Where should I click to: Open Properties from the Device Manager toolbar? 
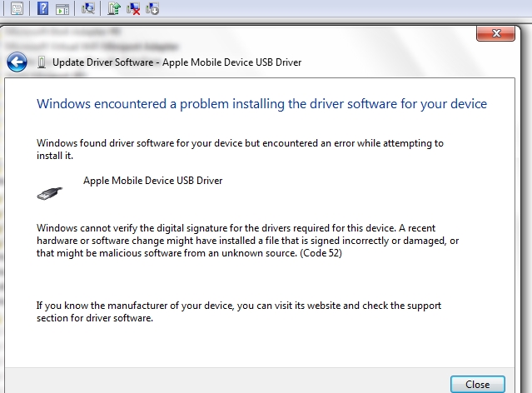point(17,7)
